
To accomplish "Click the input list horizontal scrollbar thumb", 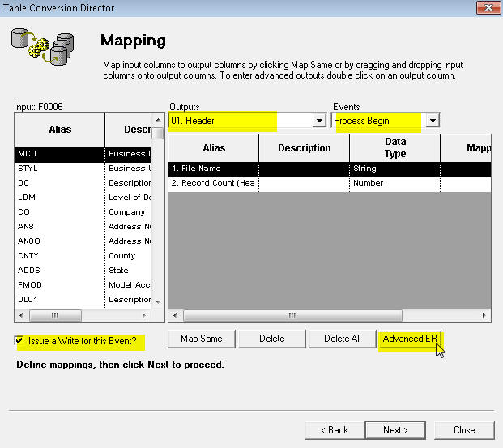I will (x=55, y=315).
